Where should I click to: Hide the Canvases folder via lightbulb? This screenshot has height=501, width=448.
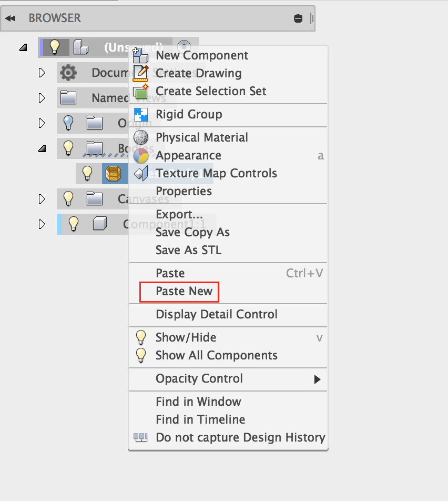[68, 198]
